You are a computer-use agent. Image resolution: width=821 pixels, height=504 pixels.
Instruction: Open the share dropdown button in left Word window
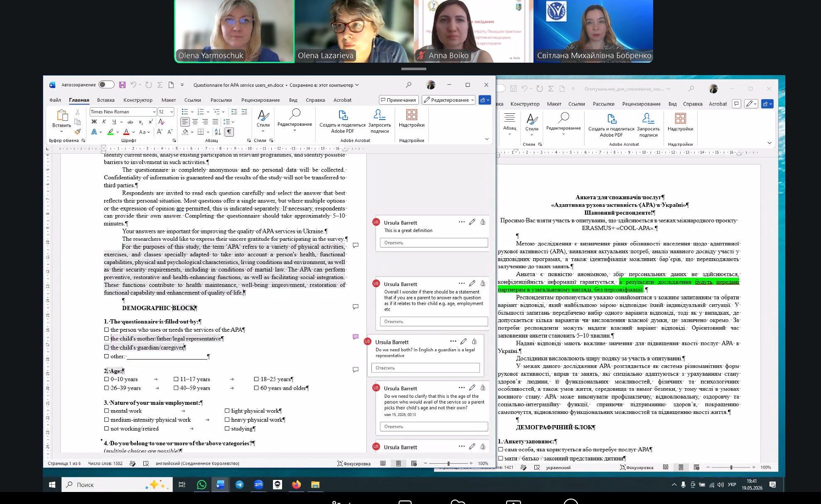pos(485,100)
